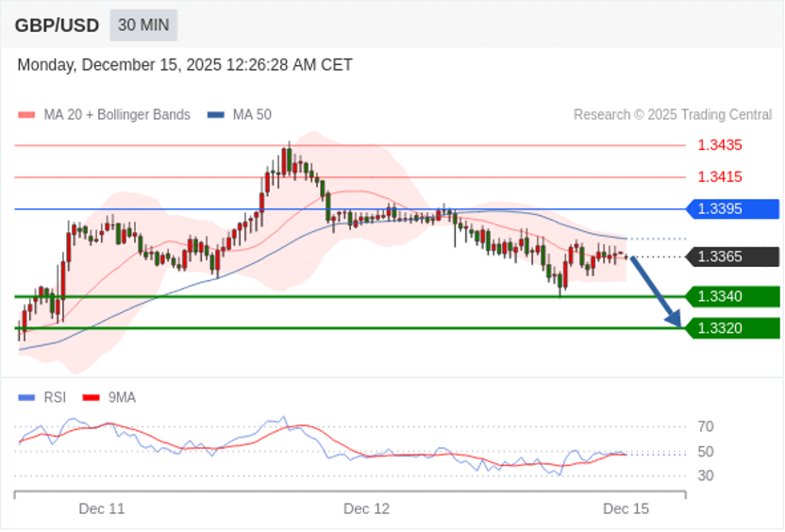Click the GBP/USD pair title

pyautogui.click(x=57, y=25)
